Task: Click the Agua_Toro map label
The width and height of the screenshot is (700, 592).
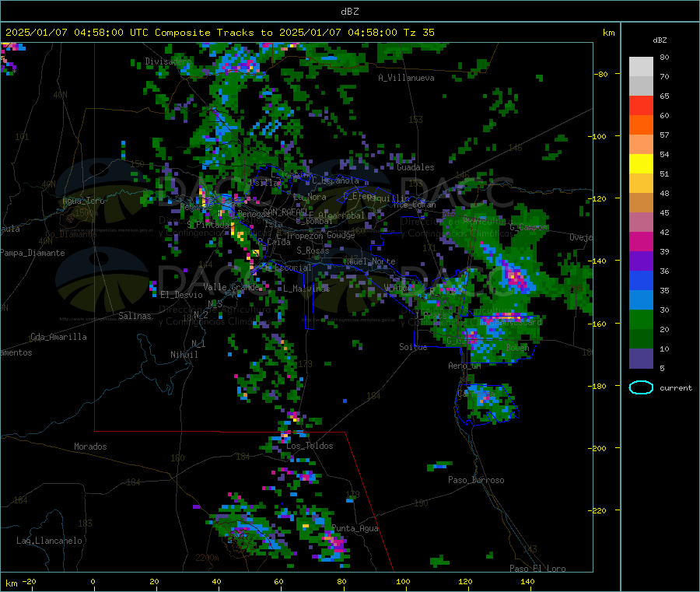Action: point(83,201)
